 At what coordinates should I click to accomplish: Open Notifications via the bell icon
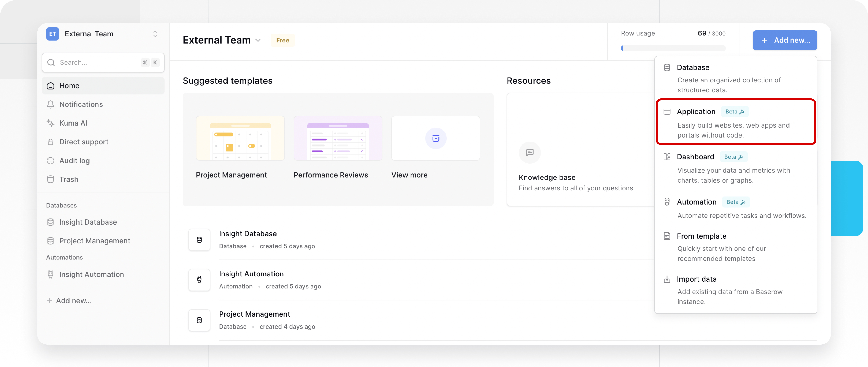coord(50,104)
